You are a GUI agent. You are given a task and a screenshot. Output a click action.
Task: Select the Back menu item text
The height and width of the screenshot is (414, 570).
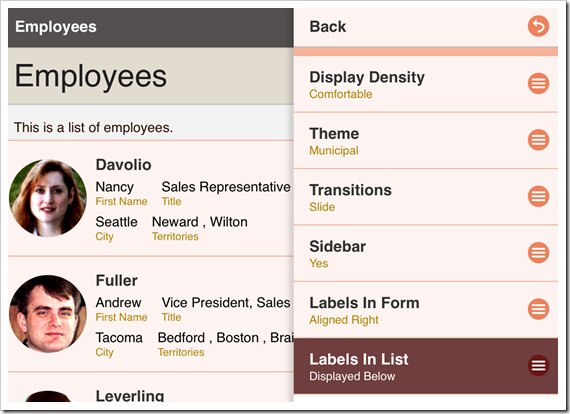(x=328, y=27)
